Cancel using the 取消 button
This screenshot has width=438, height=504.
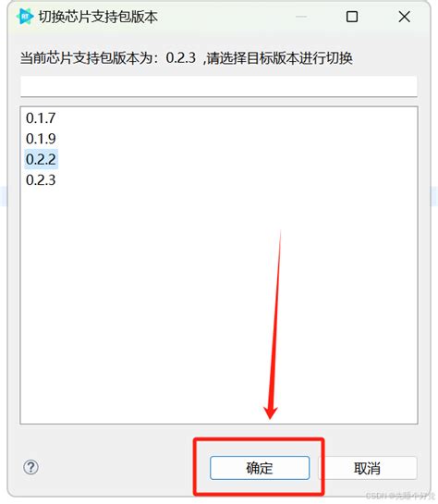tap(368, 468)
